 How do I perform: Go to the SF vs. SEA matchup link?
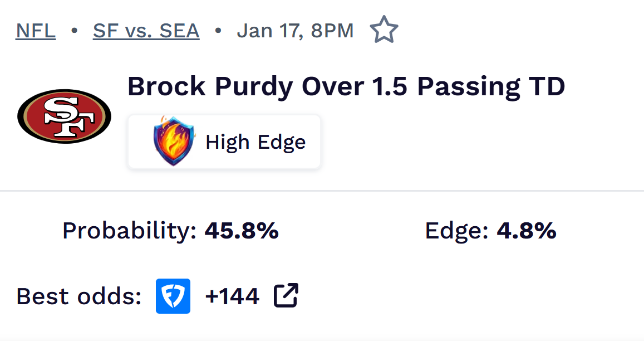[x=146, y=31]
